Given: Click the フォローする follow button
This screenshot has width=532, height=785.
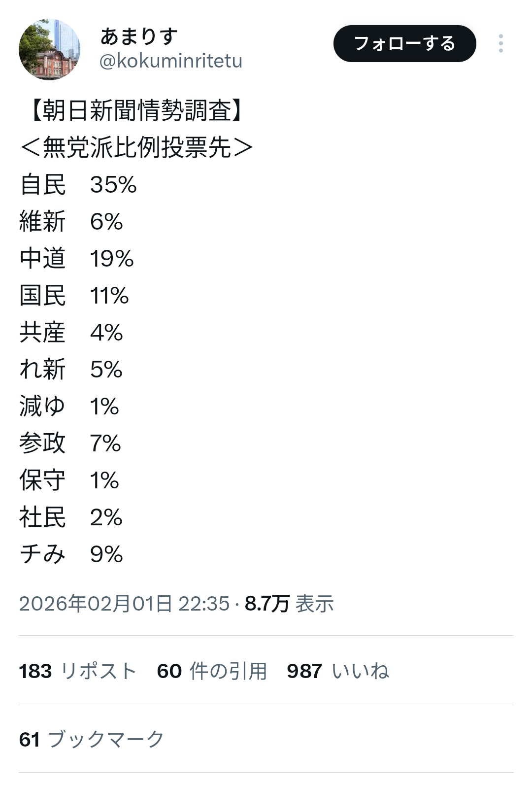Looking at the screenshot, I should pyautogui.click(x=404, y=44).
